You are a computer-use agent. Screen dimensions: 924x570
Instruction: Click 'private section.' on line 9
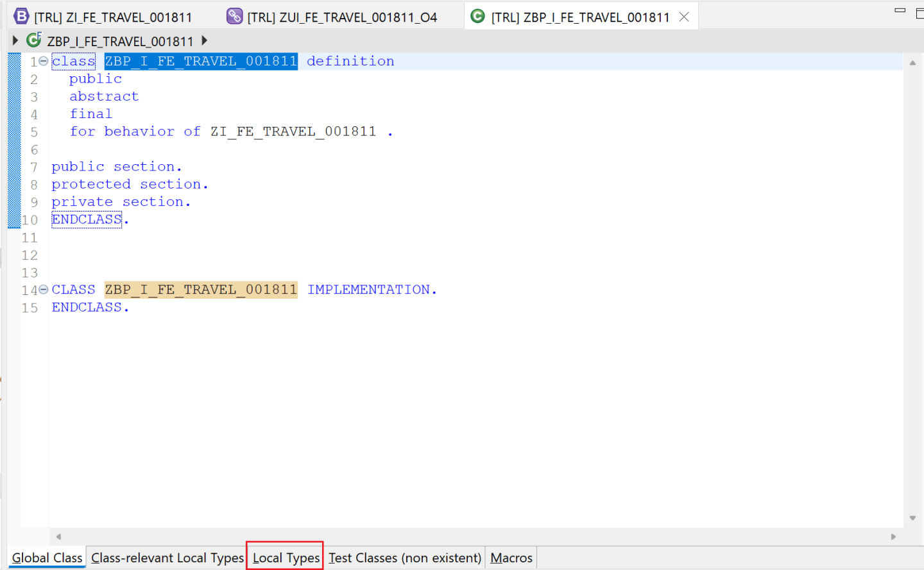tap(121, 202)
